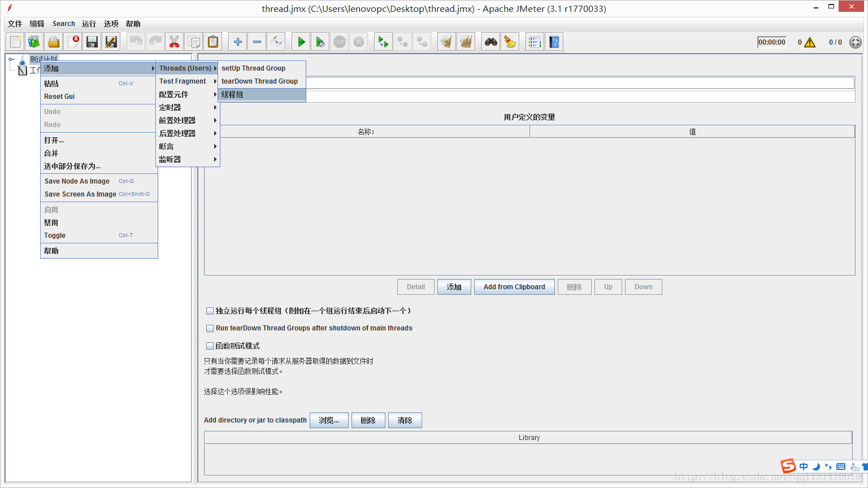The image size is (868, 488).
Task: Click the Clear broom-with-gear icon
Action: (x=446, y=42)
